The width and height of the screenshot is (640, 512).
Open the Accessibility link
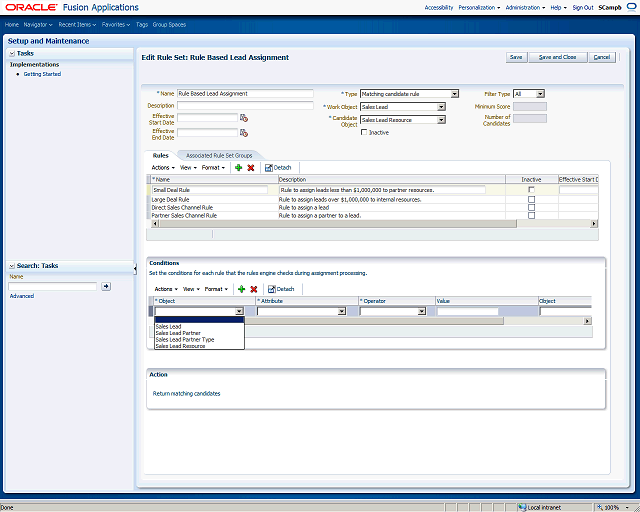[439, 7]
